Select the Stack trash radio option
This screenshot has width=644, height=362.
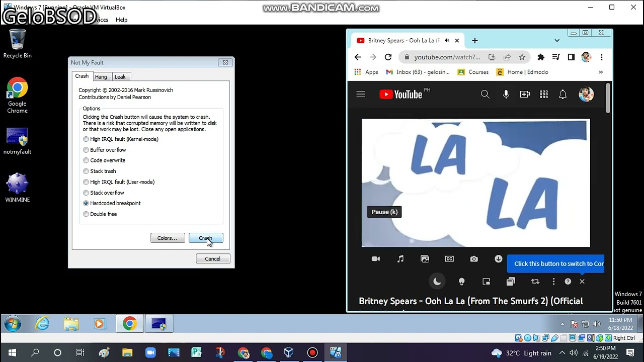100,171
